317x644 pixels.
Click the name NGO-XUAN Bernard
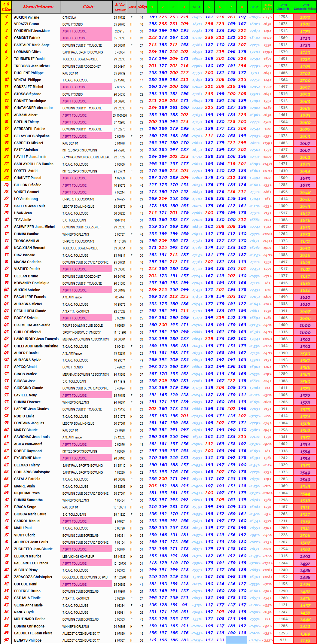click(x=30, y=248)
